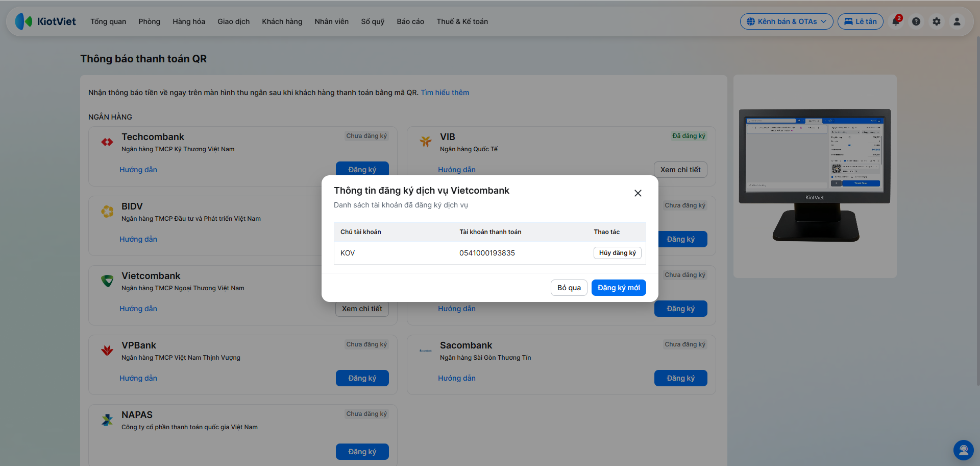Click Đăng ký for Sacombank
980x466 pixels.
681,378
